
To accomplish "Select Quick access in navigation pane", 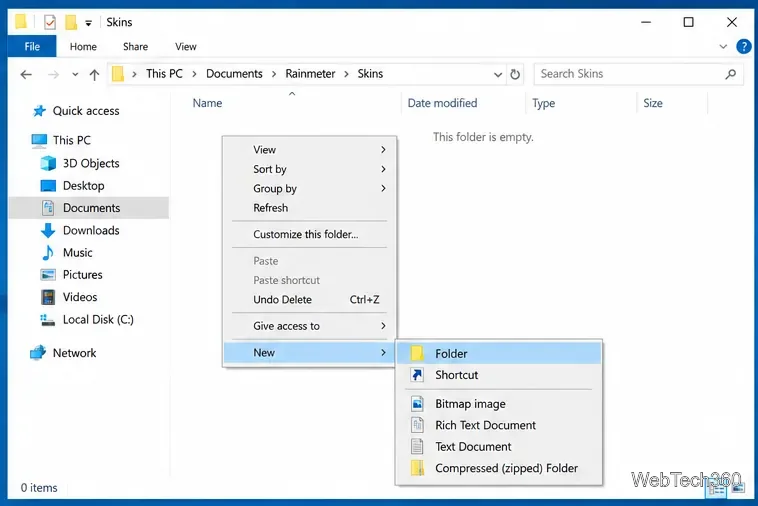I will [x=86, y=111].
